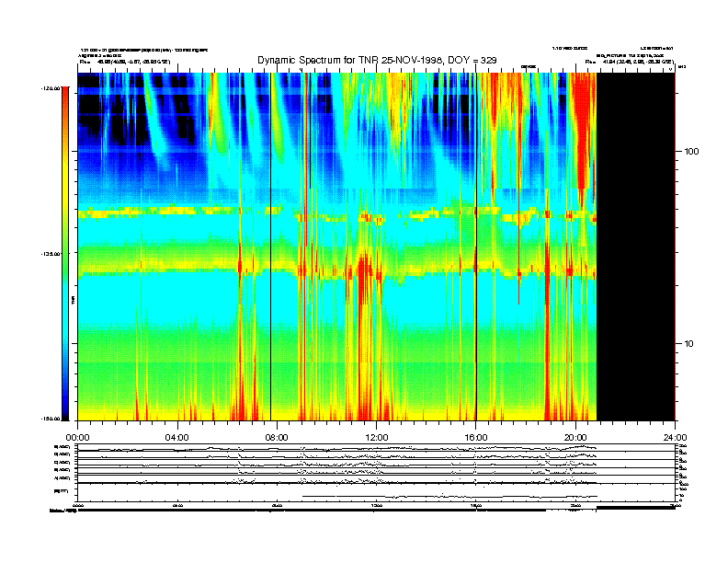Click the plot title "Dynamic Spectrum for TNR 25-NOV-1998"
This screenshot has width=728, height=563.
point(350,61)
